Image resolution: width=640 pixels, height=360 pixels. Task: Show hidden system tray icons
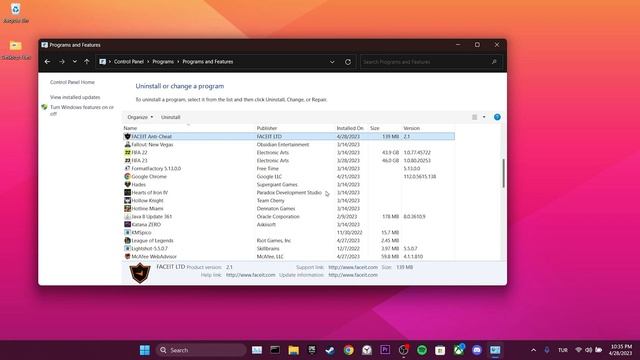(x=533, y=350)
